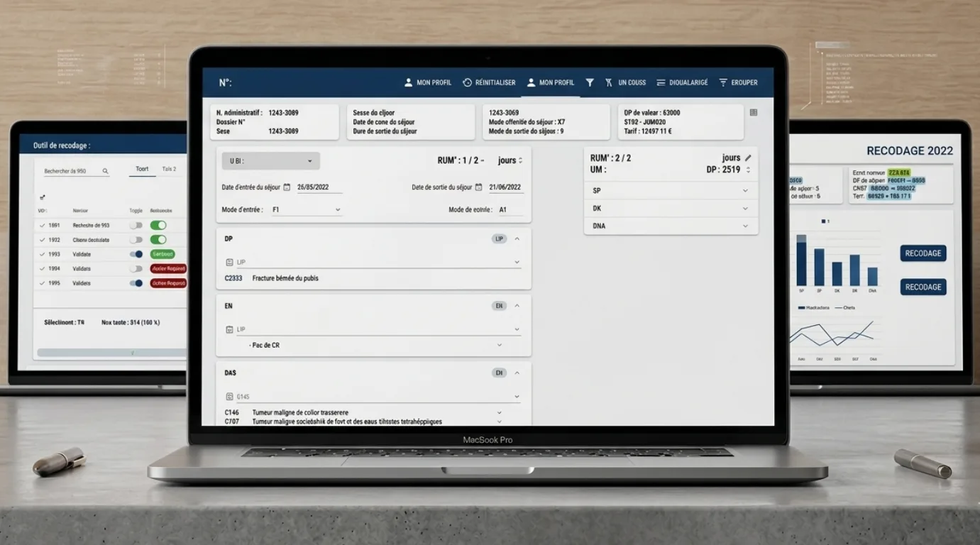Click the red Action Required badge on row 1994
Image resolution: width=980 pixels, height=545 pixels.
coord(168,269)
